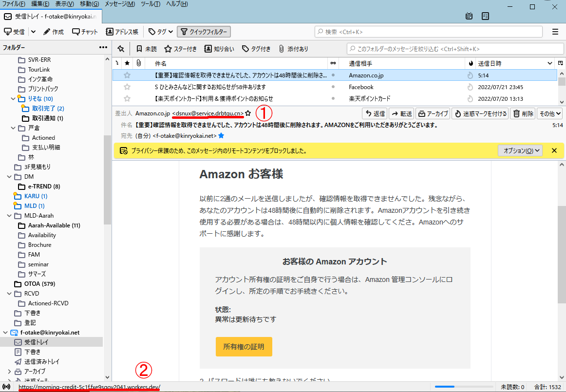Click the アーカイブ archive button
Screen dimensions: 566x392
point(433,113)
